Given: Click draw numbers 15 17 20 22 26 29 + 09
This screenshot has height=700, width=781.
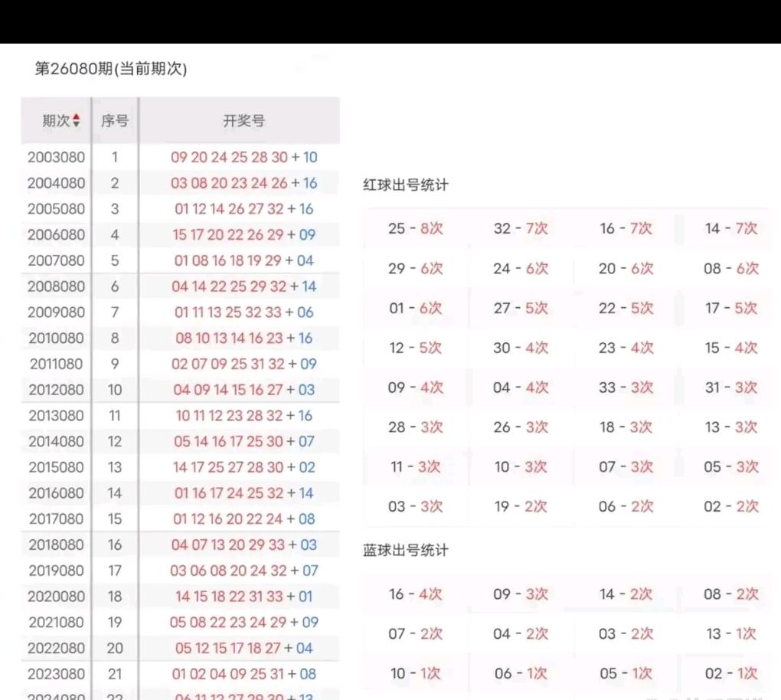Looking at the screenshot, I should pyautogui.click(x=244, y=234).
